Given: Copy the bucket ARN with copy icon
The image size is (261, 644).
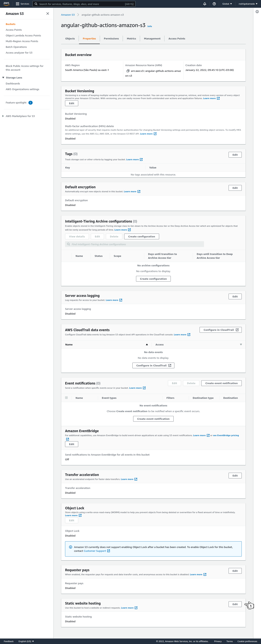Looking at the screenshot, I should tap(128, 71).
